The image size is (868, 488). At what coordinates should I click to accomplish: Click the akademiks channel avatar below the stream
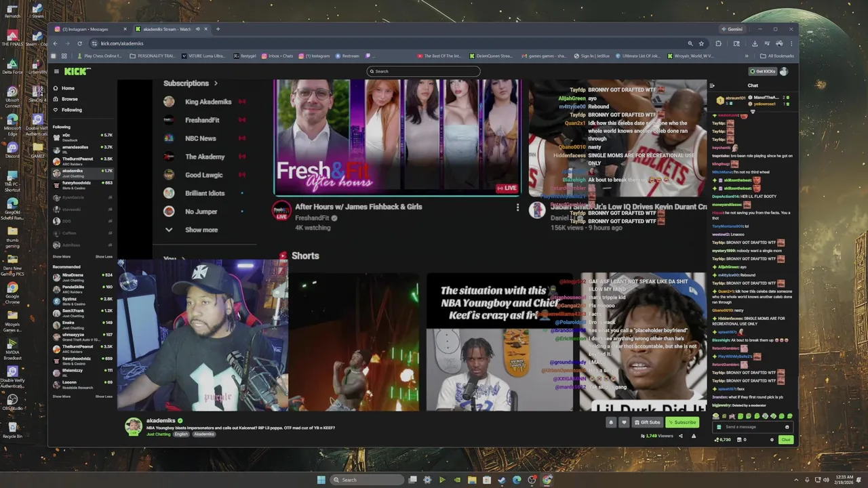134,426
